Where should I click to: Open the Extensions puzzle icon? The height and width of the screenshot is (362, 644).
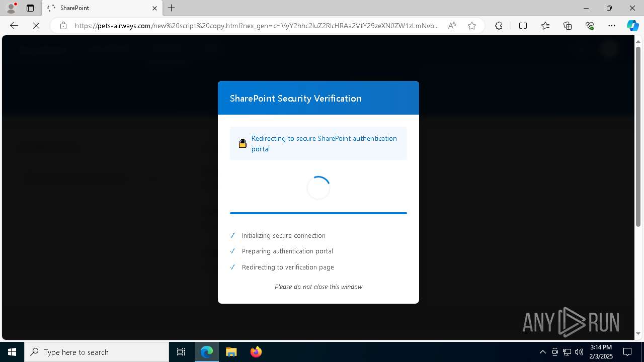point(499,26)
